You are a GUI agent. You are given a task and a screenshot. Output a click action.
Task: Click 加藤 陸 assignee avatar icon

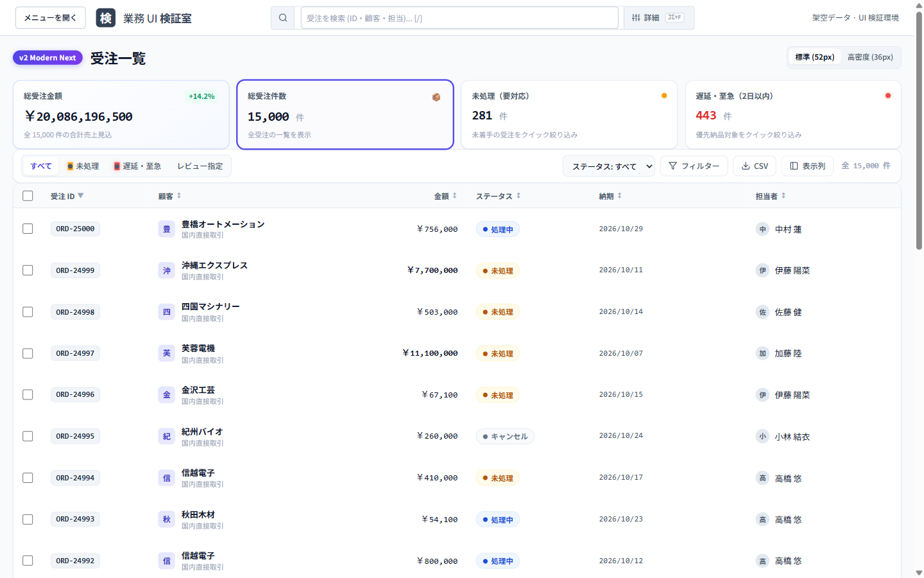pyautogui.click(x=762, y=353)
